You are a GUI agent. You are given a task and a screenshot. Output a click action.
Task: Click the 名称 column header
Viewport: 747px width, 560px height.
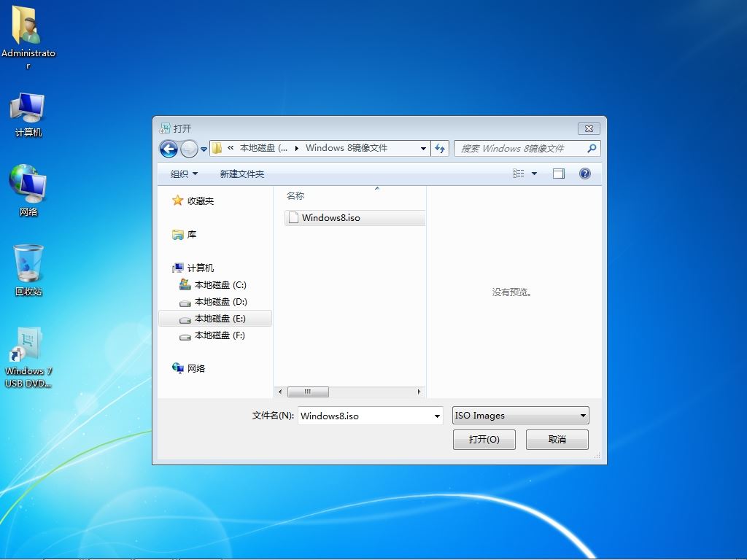[x=295, y=195]
